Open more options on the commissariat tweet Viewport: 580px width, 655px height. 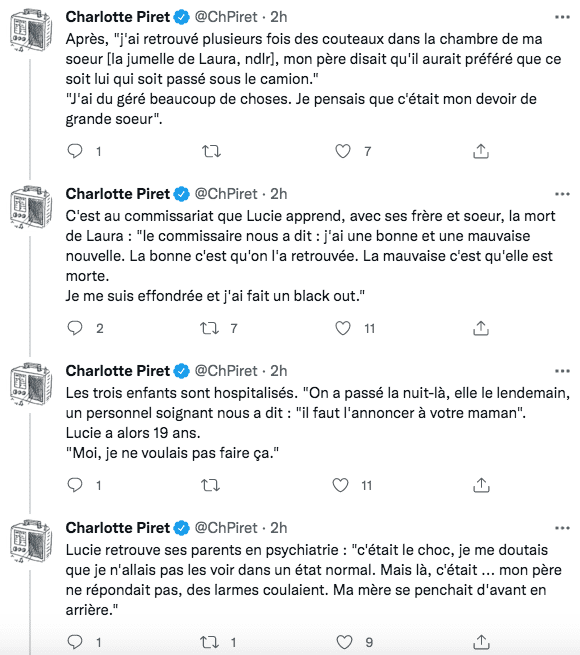pyautogui.click(x=562, y=194)
